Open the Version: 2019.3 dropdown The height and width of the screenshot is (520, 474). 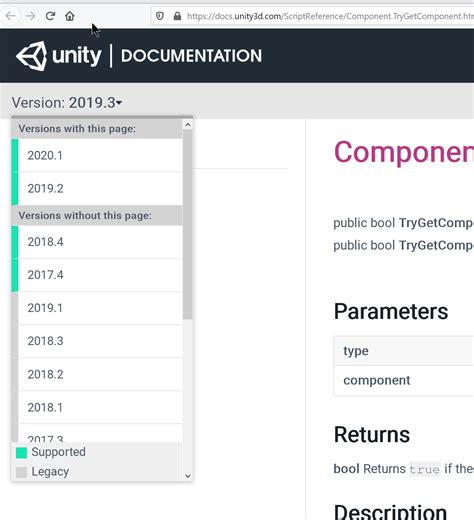click(x=67, y=102)
